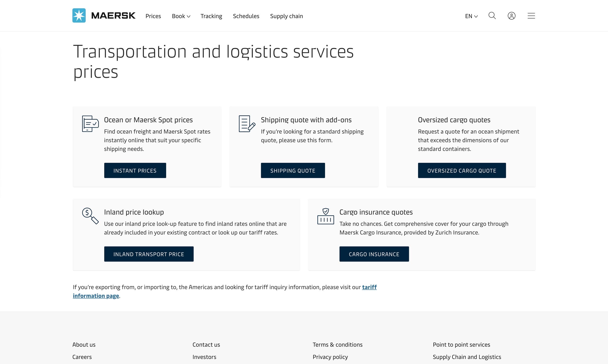Click the Inland Transport Price button
The width and height of the screenshot is (608, 364).
[x=149, y=254]
